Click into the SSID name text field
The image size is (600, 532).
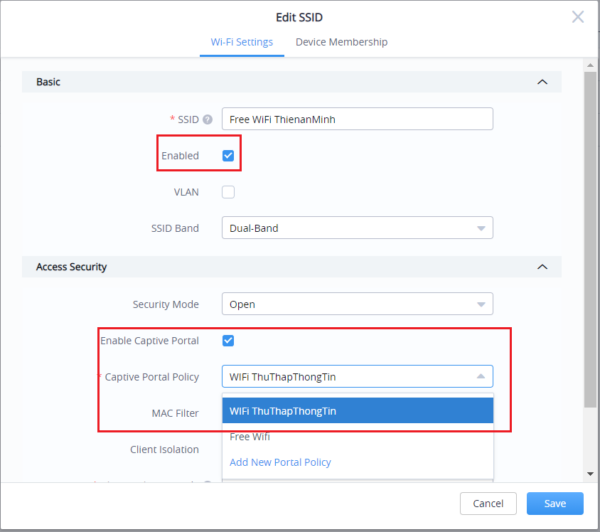357,119
